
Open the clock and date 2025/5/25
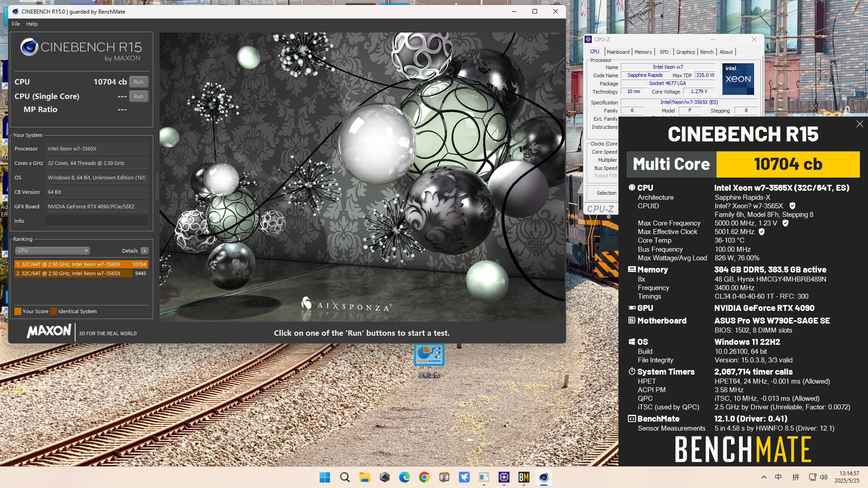(x=846, y=477)
